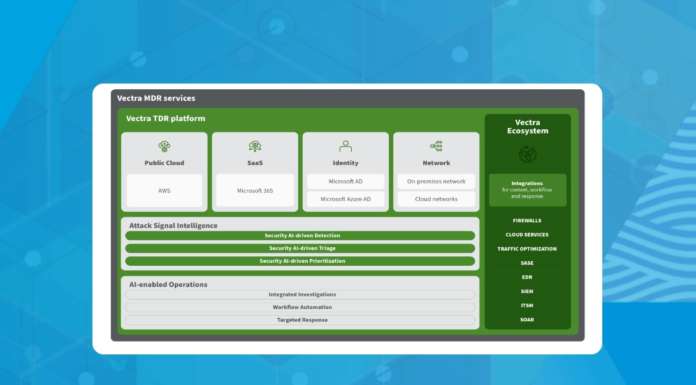Click the Attack Signal Intelligence heading
Image resolution: width=696 pixels, height=385 pixels.
[173, 226]
